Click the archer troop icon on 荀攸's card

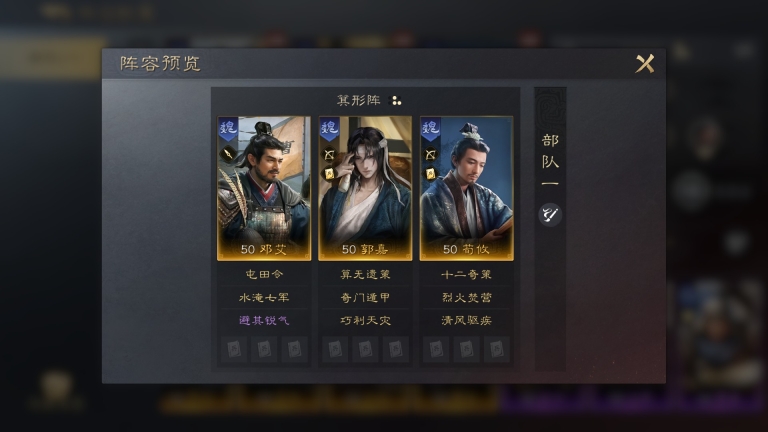[x=431, y=155]
